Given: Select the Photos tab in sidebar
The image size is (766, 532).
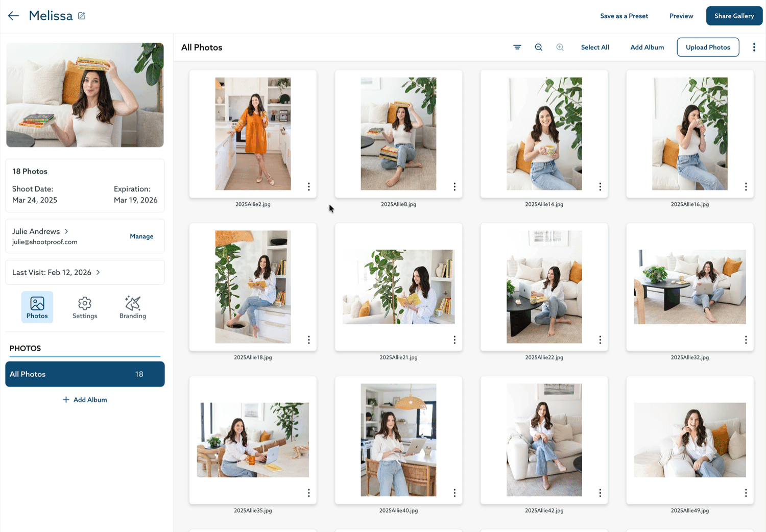Looking at the screenshot, I should [x=37, y=307].
